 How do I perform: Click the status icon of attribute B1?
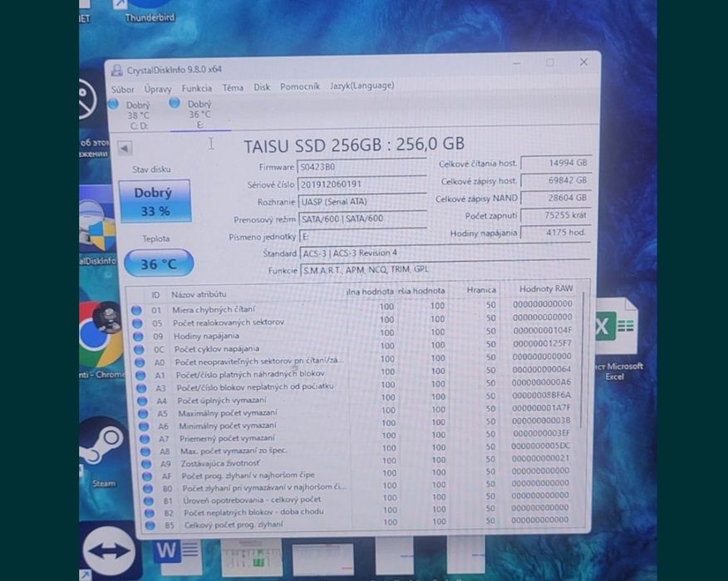149,501
